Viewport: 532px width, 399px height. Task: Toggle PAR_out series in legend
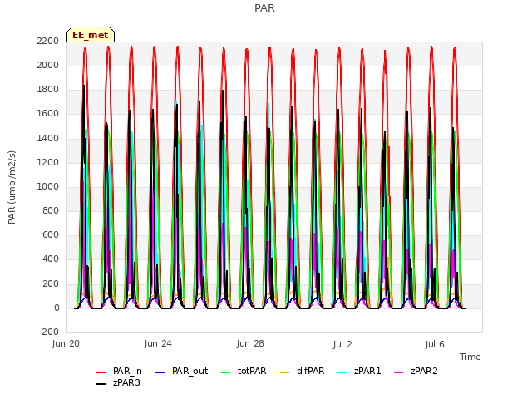[181, 372]
